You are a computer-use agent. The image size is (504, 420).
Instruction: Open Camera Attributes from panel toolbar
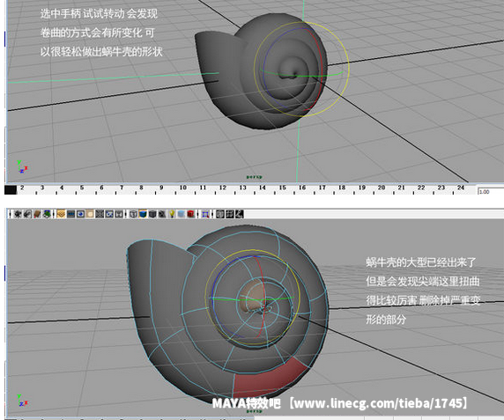[x=27, y=214]
